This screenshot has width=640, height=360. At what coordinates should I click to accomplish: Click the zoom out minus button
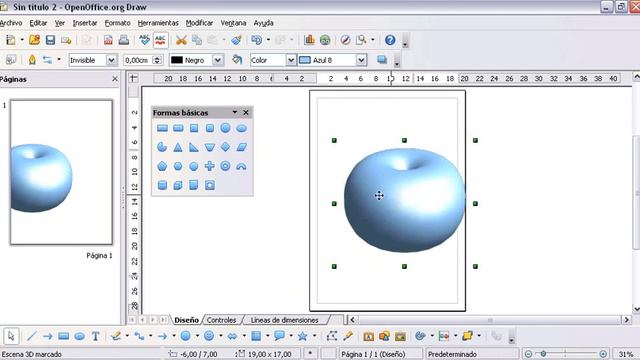pos(529,354)
